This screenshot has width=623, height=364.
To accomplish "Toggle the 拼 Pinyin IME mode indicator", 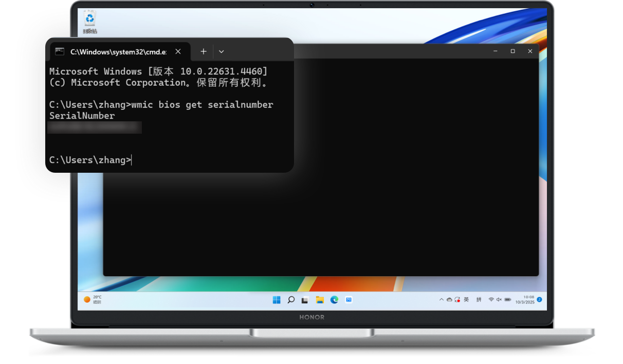I will point(479,299).
